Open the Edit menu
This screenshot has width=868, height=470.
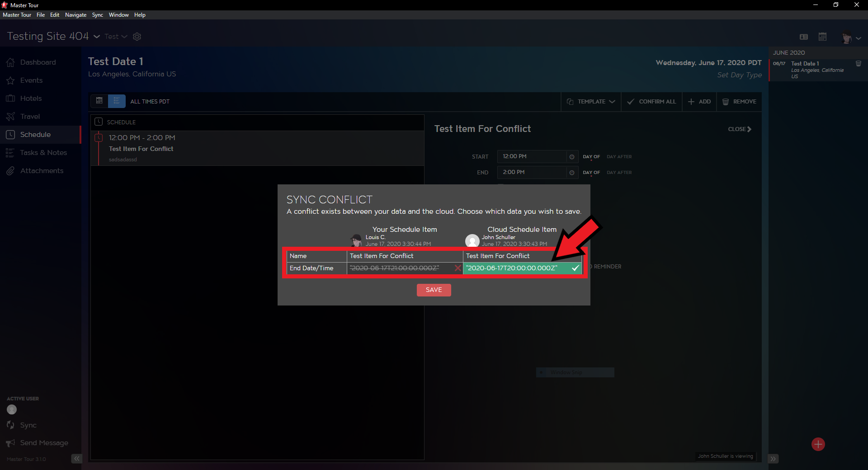55,15
